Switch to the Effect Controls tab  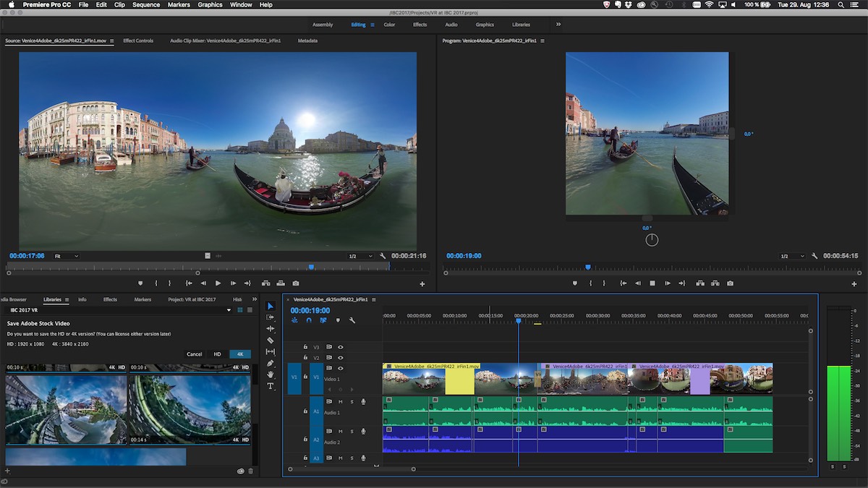pos(137,40)
